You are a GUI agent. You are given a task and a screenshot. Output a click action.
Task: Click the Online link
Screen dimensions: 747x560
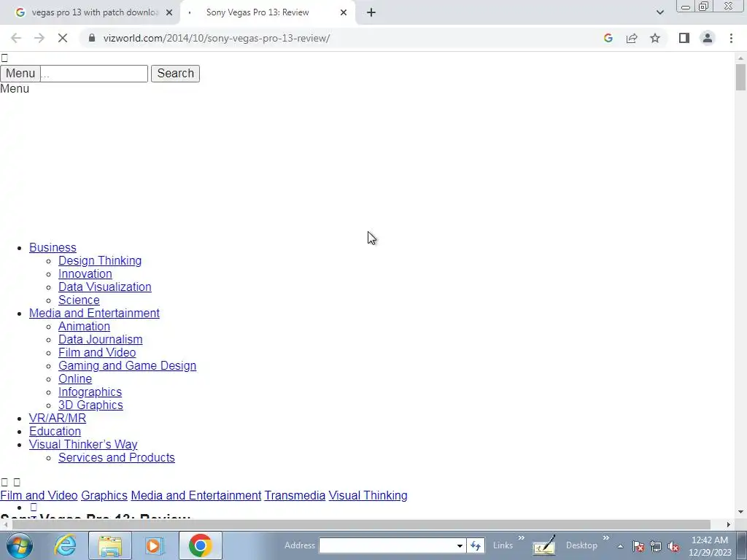[x=75, y=378]
